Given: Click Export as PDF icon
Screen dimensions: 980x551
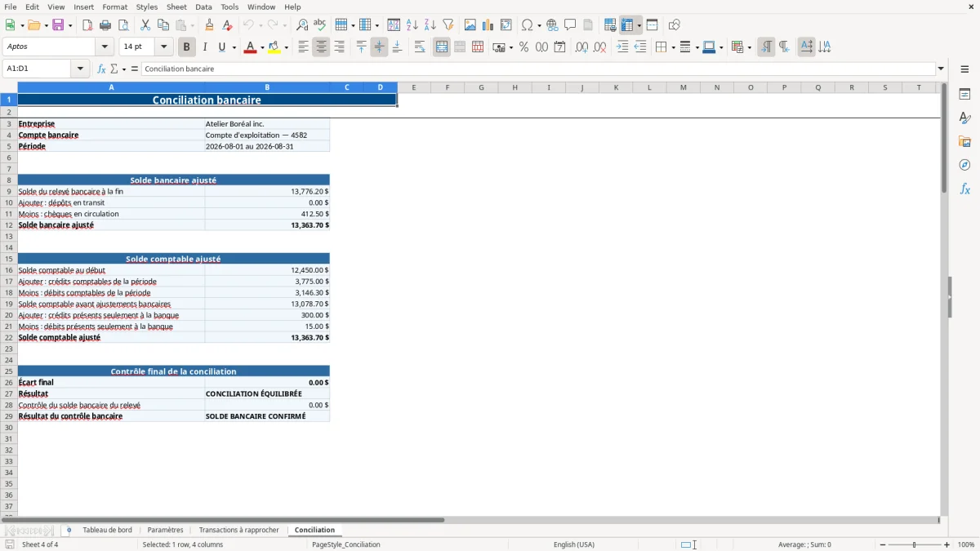Looking at the screenshot, I should (x=87, y=25).
